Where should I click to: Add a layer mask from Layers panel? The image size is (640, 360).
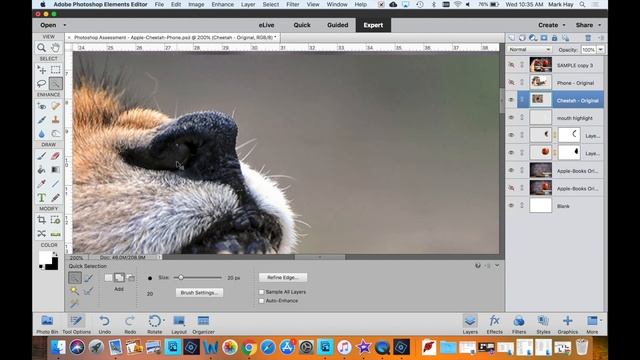(x=544, y=38)
